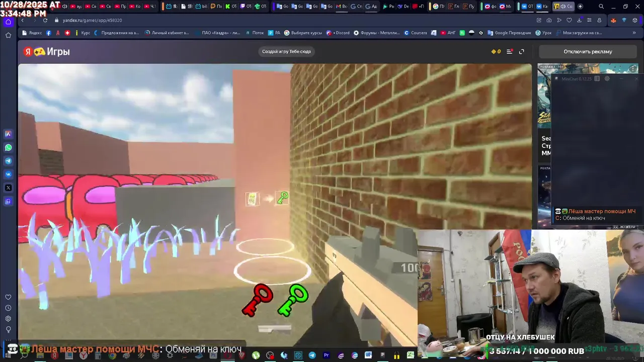This screenshot has height=362, width=644.
Task: Click search tabs magnifier icon
Action: [601, 7]
